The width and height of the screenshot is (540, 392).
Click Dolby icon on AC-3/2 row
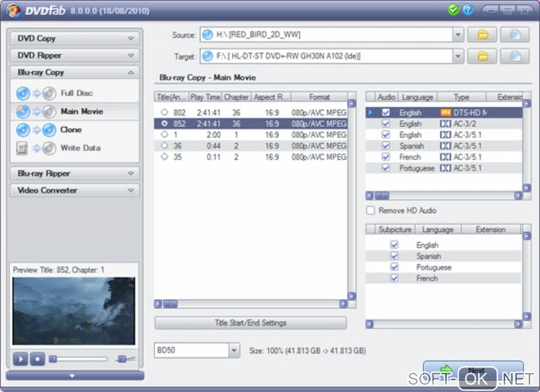(446, 124)
